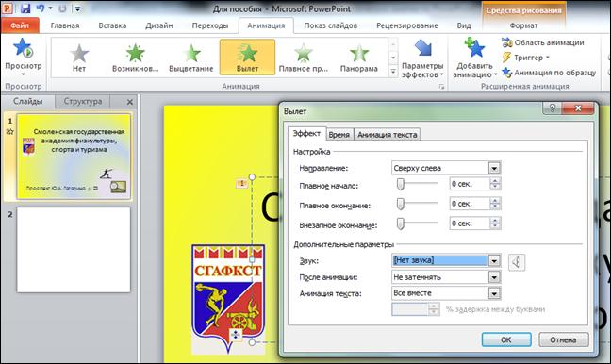Viewport: 611px width, 364px height.
Task: Switch to the Анимация текста tab
Action: [387, 135]
